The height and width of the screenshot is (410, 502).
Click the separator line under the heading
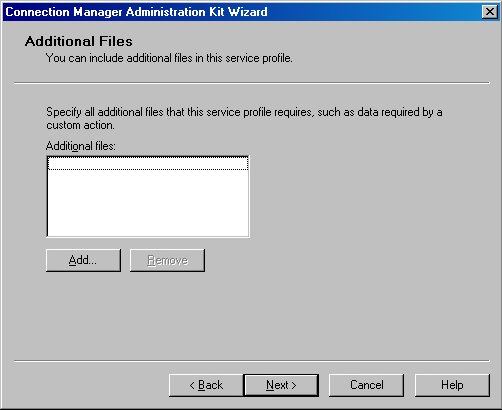click(252, 83)
